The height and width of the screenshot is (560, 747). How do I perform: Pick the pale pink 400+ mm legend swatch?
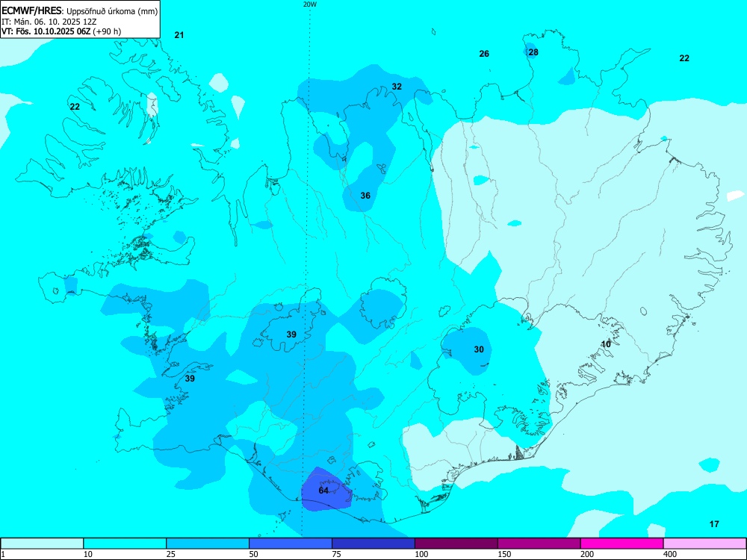[x=705, y=544]
